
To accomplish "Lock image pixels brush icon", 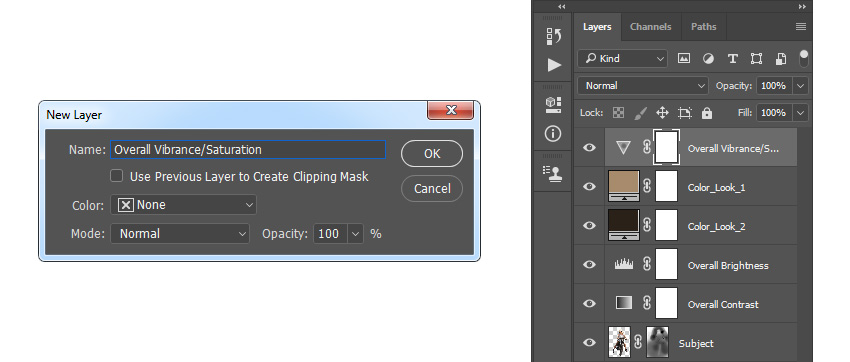I will pyautogui.click(x=640, y=113).
